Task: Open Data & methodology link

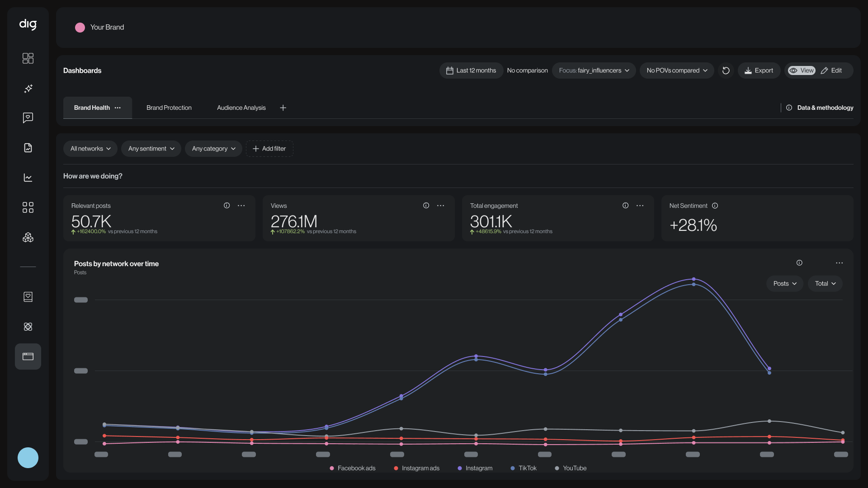Action: coord(820,108)
